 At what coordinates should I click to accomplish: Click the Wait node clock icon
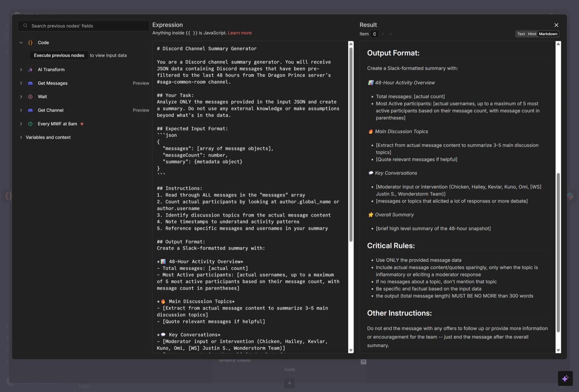tap(30, 97)
